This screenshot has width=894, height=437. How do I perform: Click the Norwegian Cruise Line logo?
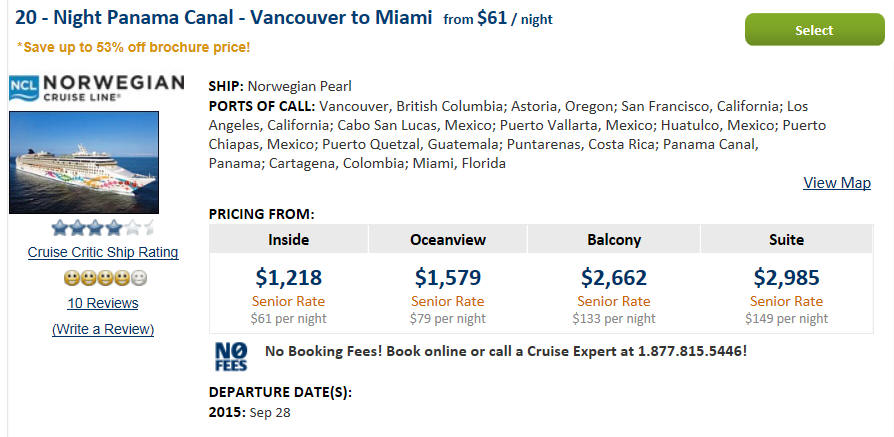click(96, 88)
